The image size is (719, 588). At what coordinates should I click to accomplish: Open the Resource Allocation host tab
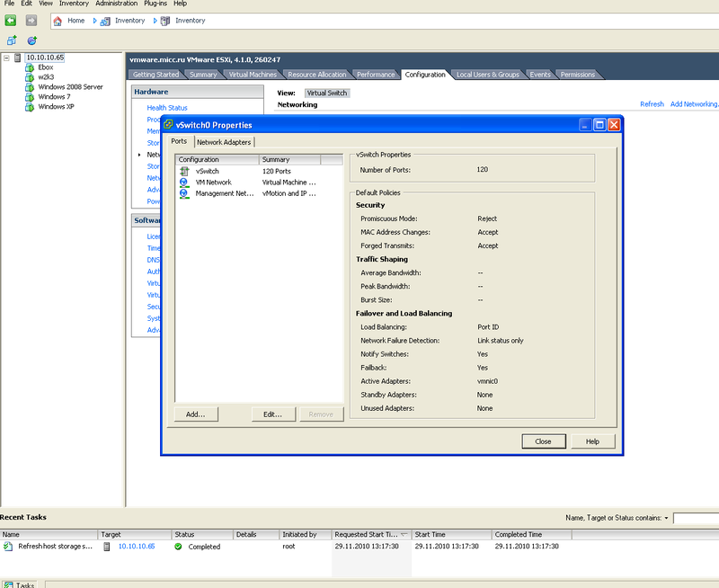pyautogui.click(x=317, y=75)
